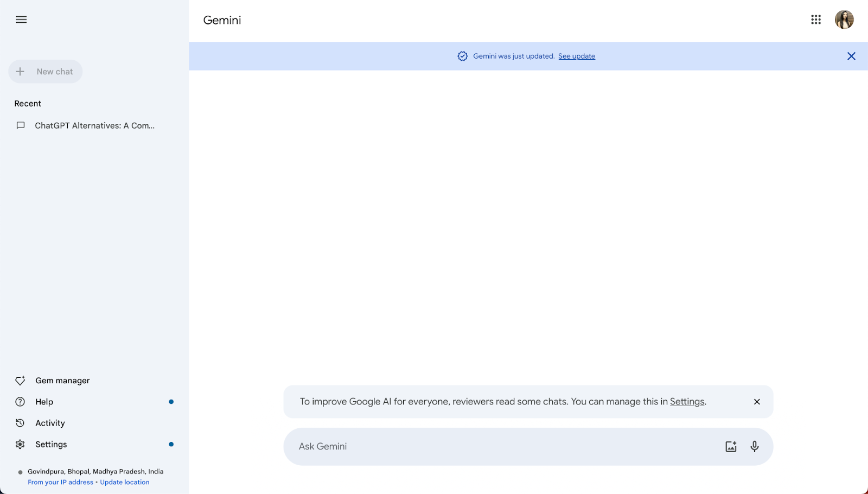
Task: Click the blue notification dot next to Help
Action: coord(171,402)
